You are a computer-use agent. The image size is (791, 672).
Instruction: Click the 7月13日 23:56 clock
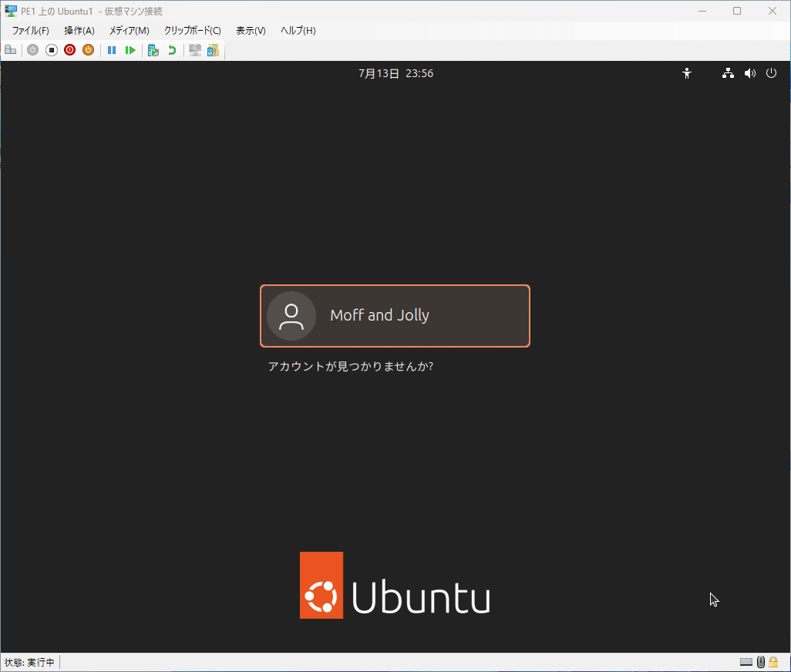pyautogui.click(x=396, y=74)
